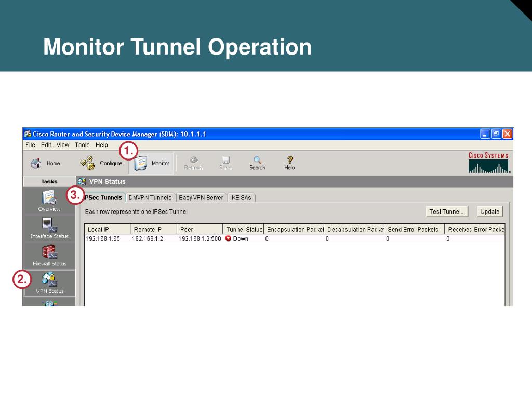Click the Peer column header
The image size is (532, 399).
[200, 229]
